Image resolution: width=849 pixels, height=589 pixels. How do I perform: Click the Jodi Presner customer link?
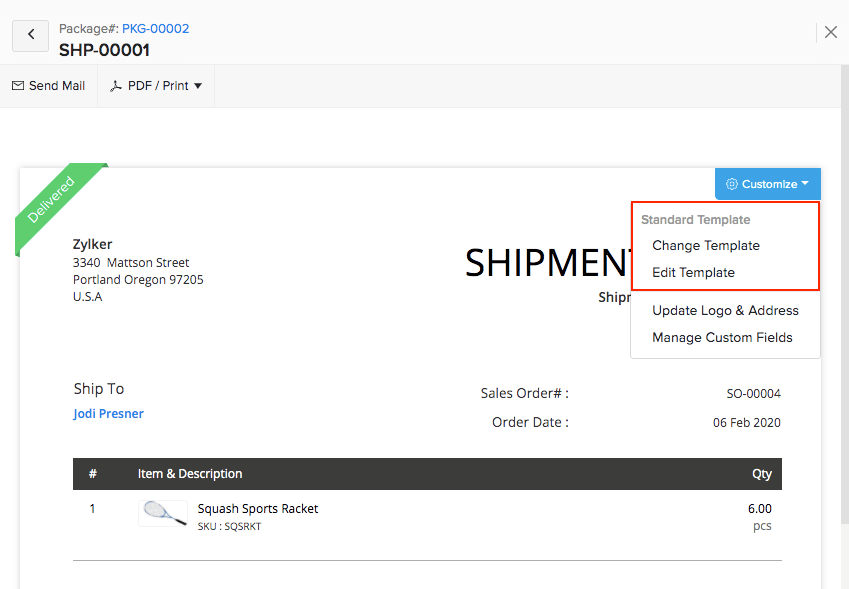[108, 413]
